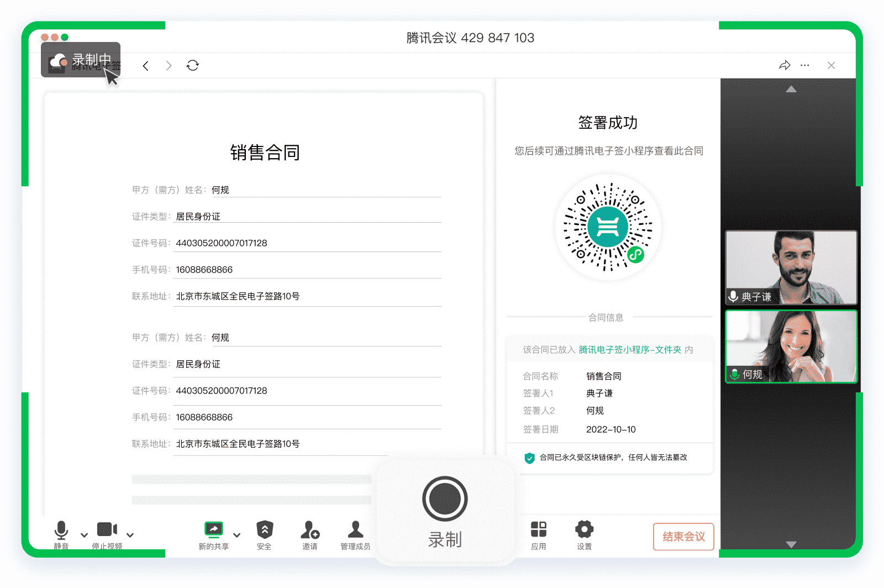The image size is (884, 588).
Task: Click the second 手机号码 value in the contract
Action: click(x=204, y=417)
